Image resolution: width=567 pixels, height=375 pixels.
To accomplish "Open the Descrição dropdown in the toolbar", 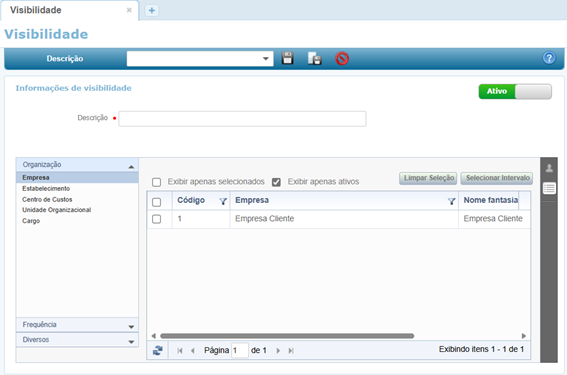I will [x=265, y=59].
